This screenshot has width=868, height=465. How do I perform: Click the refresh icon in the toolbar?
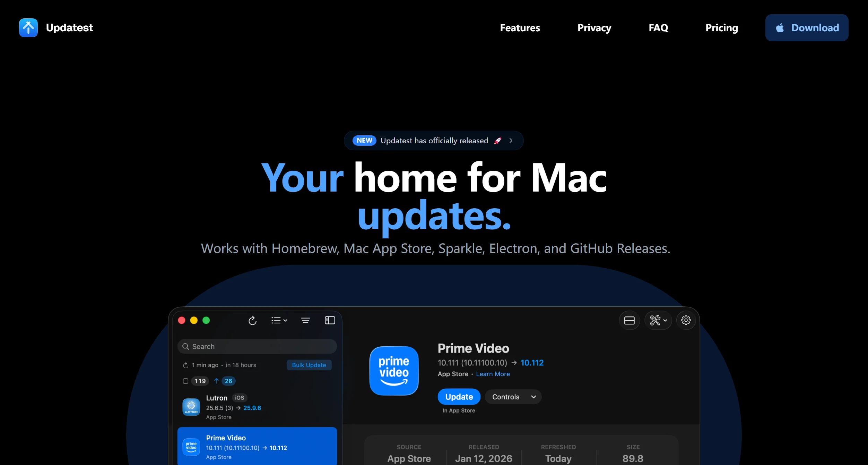(253, 320)
